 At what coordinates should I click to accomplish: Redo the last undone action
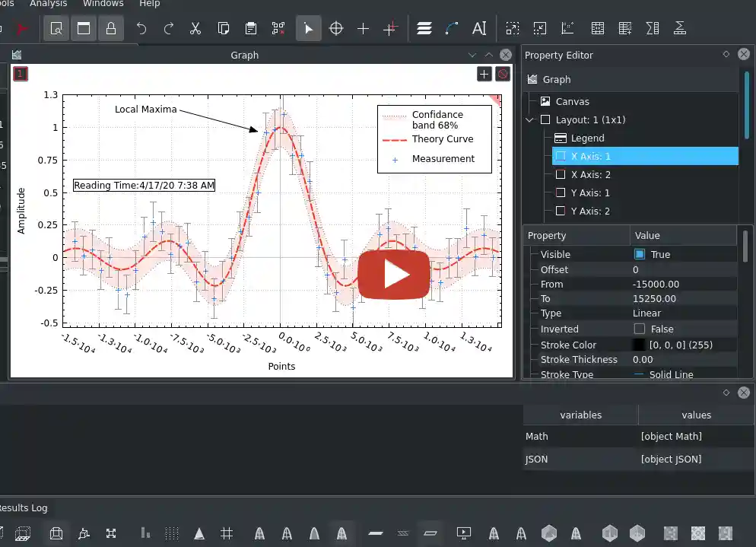pyautogui.click(x=168, y=28)
